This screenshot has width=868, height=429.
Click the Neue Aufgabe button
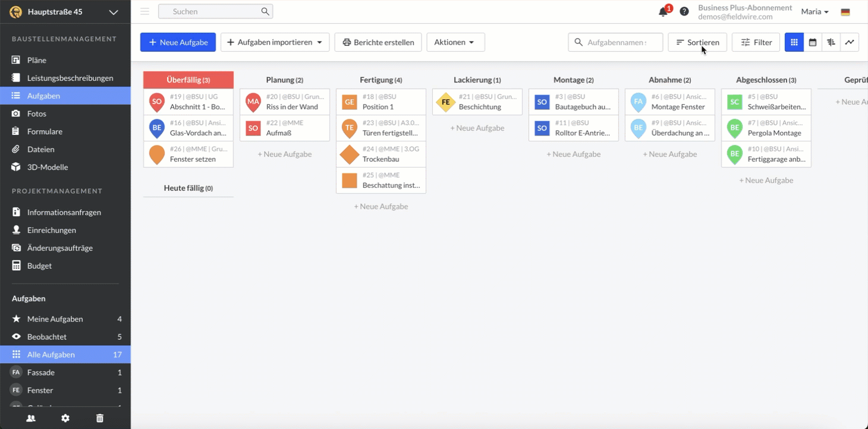click(178, 42)
